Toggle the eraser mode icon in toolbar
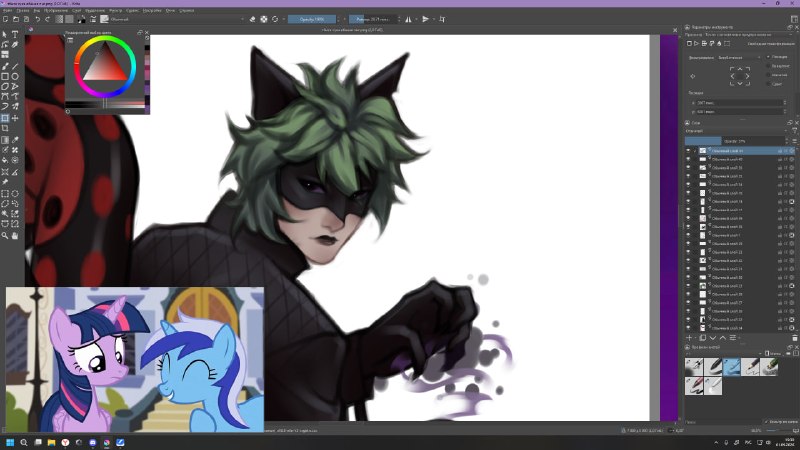This screenshot has height=450, width=800. tap(252, 19)
